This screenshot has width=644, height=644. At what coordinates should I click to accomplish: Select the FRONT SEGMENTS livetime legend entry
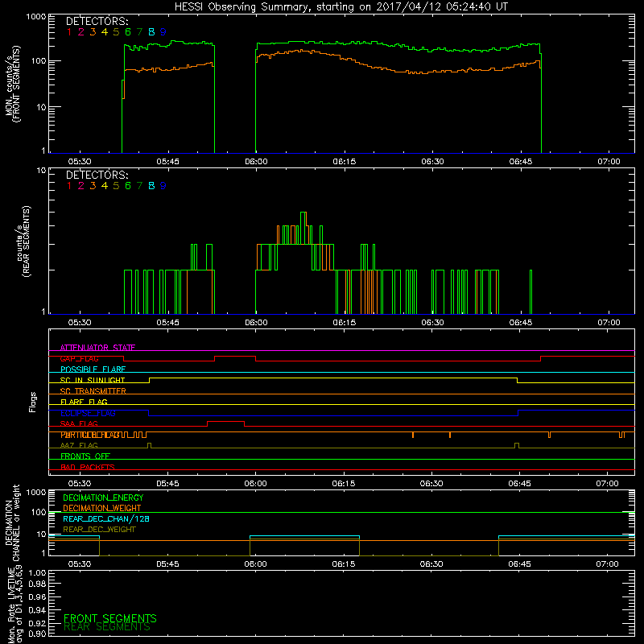coord(110,618)
